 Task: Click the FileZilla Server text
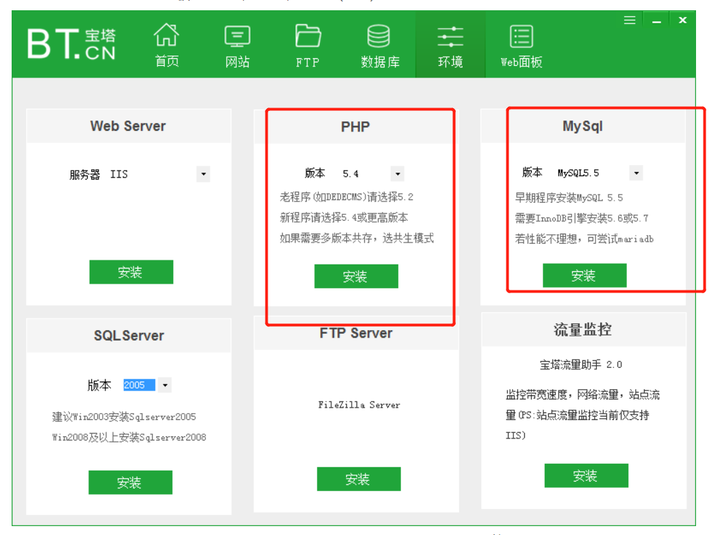point(359,405)
